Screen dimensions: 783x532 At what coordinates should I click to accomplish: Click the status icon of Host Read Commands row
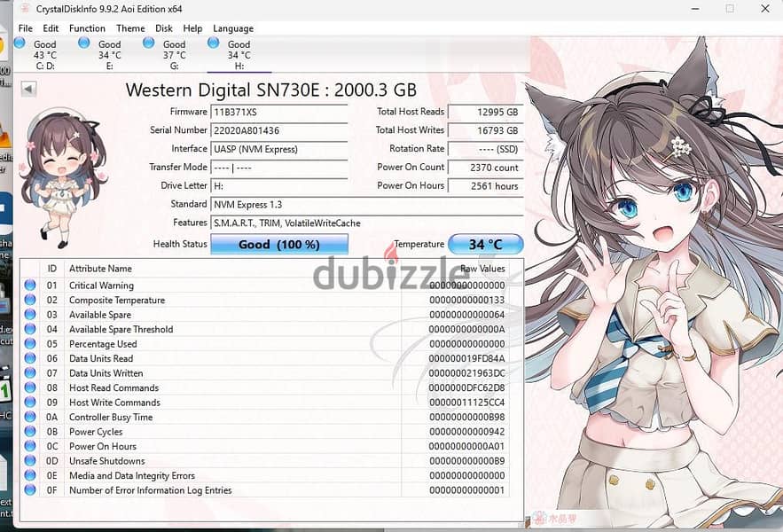point(30,387)
